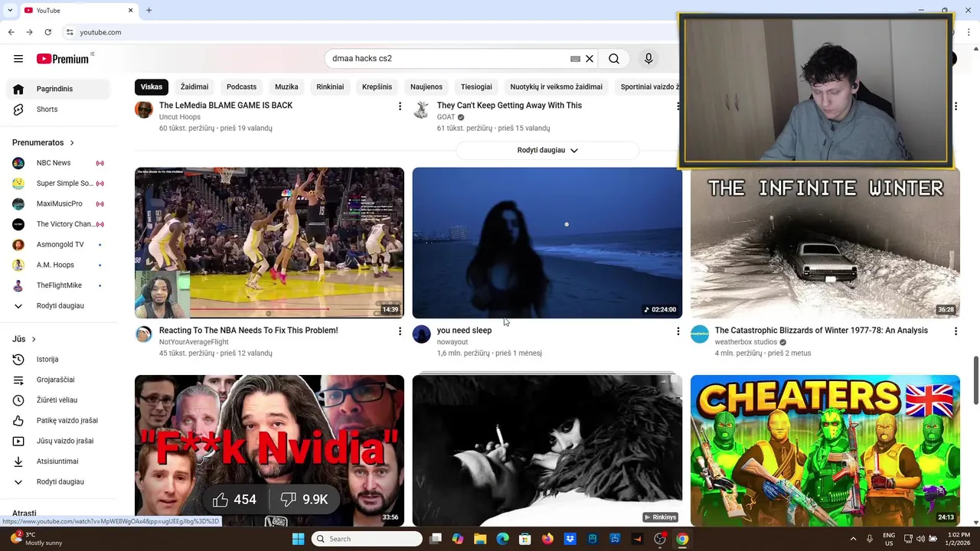Image resolution: width=980 pixels, height=551 pixels.
Task: Clear the search box with the X
Action: [x=590, y=59]
